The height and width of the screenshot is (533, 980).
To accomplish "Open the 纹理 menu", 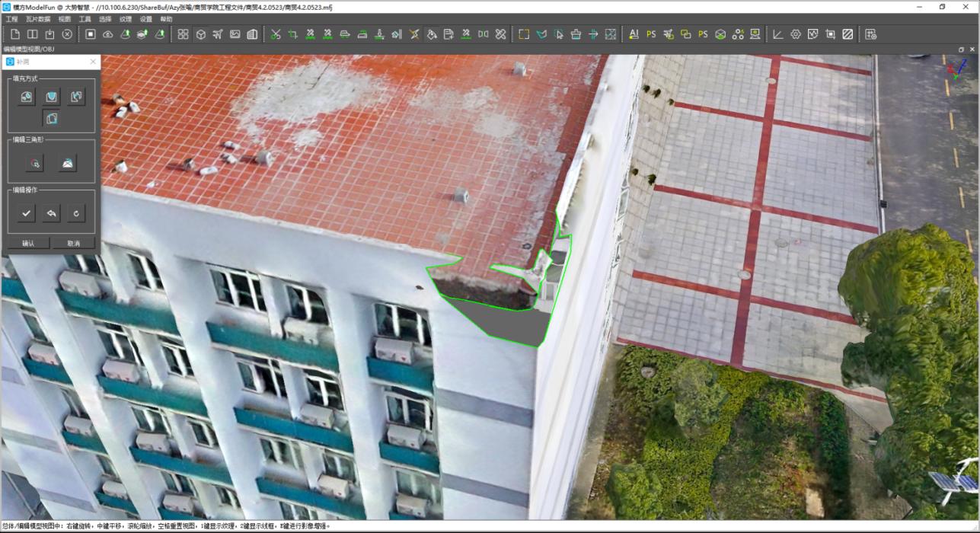I will pos(126,18).
